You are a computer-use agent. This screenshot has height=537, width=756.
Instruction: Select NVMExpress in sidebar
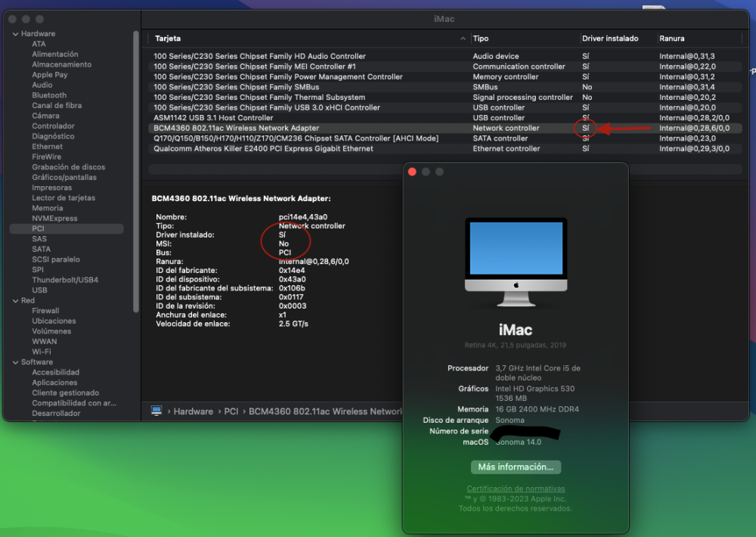54,219
